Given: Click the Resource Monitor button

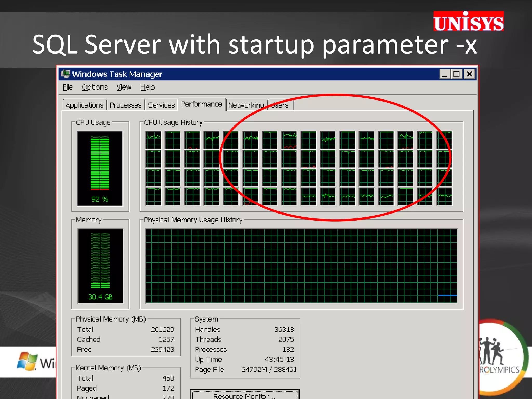Looking at the screenshot, I should coord(244,395).
